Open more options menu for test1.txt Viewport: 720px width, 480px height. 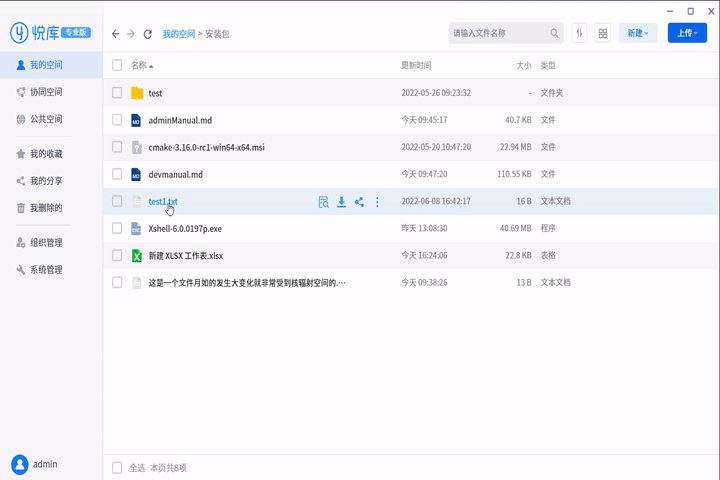(x=377, y=202)
